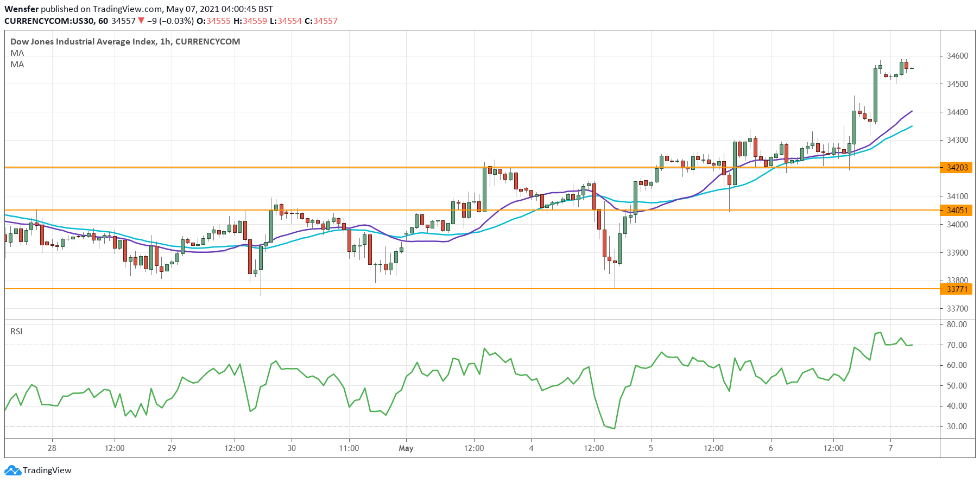Image resolution: width=980 pixels, height=483 pixels.
Task: Click the orange 33771 price label
Action: click(x=957, y=289)
